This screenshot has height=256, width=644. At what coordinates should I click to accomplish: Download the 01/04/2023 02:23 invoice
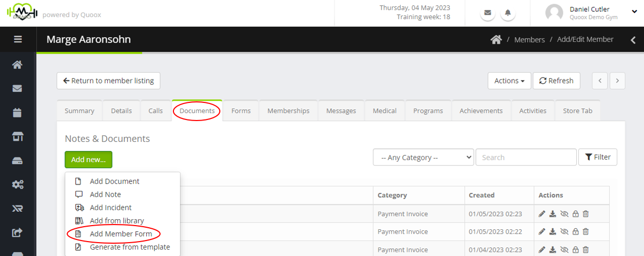point(553,249)
